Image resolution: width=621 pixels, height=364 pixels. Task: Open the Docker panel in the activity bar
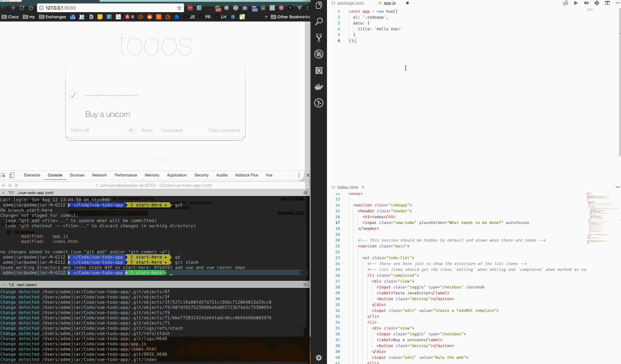(319, 87)
